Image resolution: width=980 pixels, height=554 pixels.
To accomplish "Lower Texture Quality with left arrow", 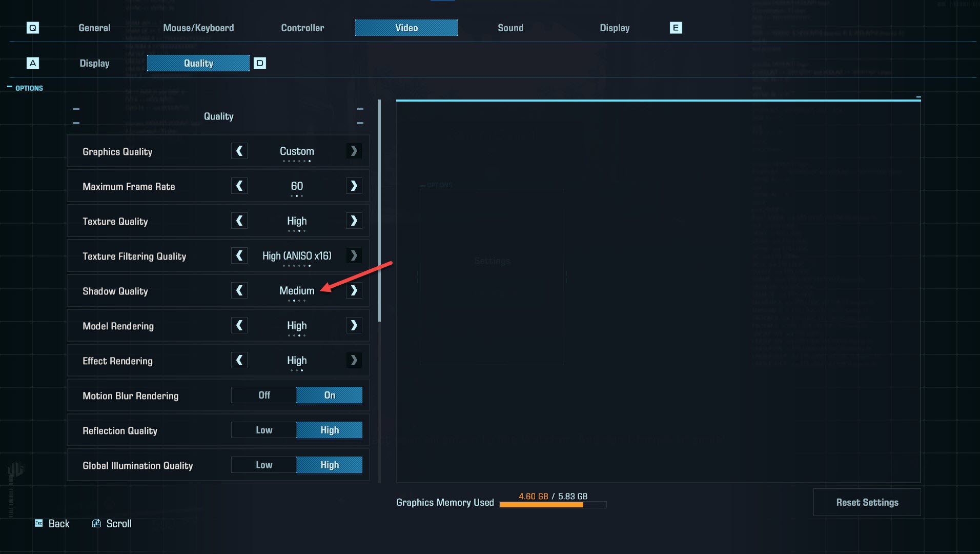I will [239, 221].
